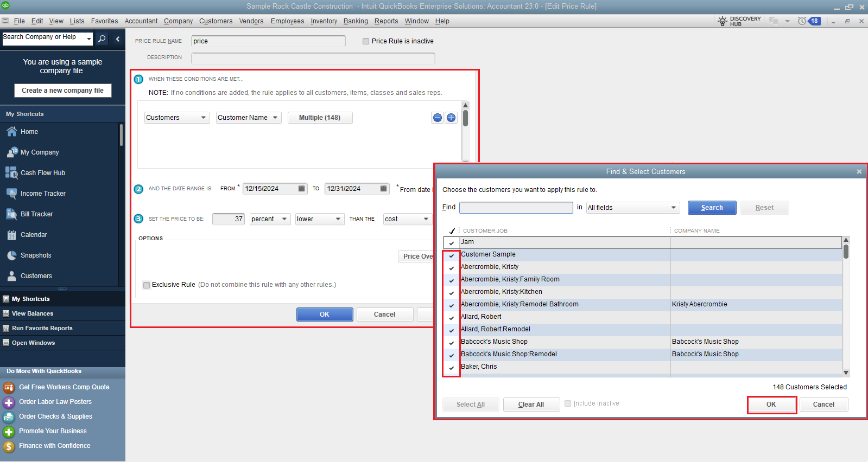
Task: Open the reminders clock icon
Action: pos(802,21)
